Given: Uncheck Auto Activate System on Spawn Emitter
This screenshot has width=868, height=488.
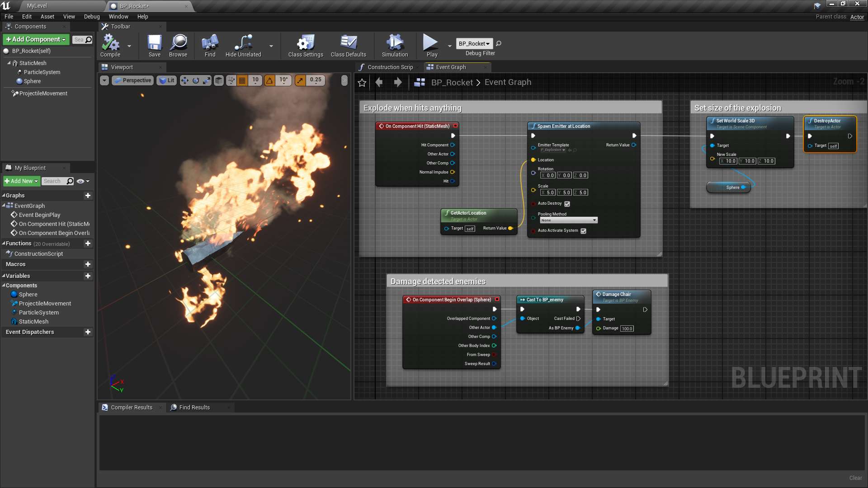Looking at the screenshot, I should pyautogui.click(x=583, y=230).
